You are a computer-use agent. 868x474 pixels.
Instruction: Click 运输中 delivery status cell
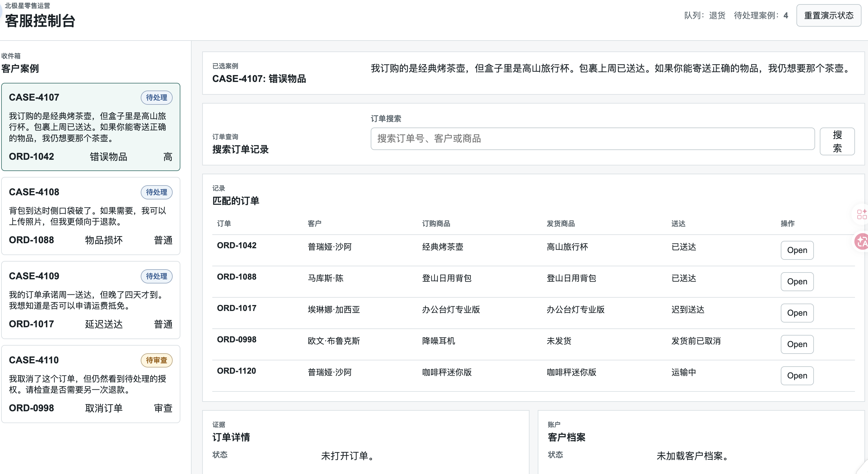pos(684,372)
